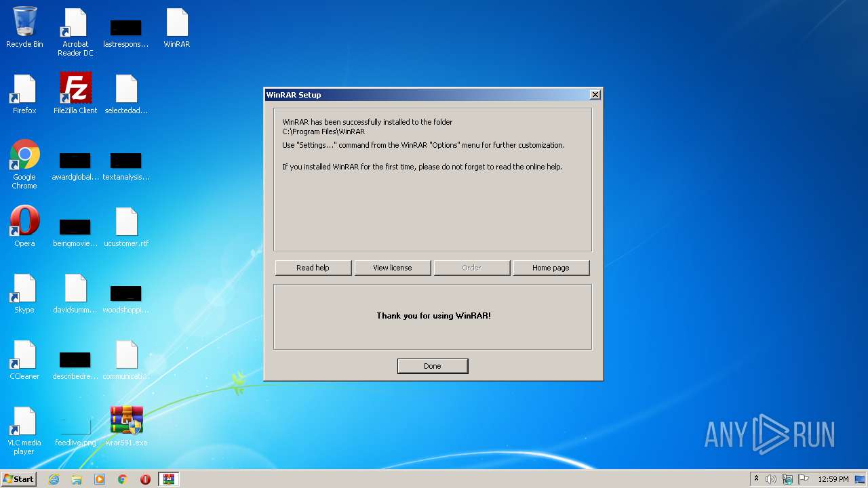Viewport: 868px width, 488px height.
Task: Click the 'Thank you for using WinRAR!' text
Action: pos(434,316)
